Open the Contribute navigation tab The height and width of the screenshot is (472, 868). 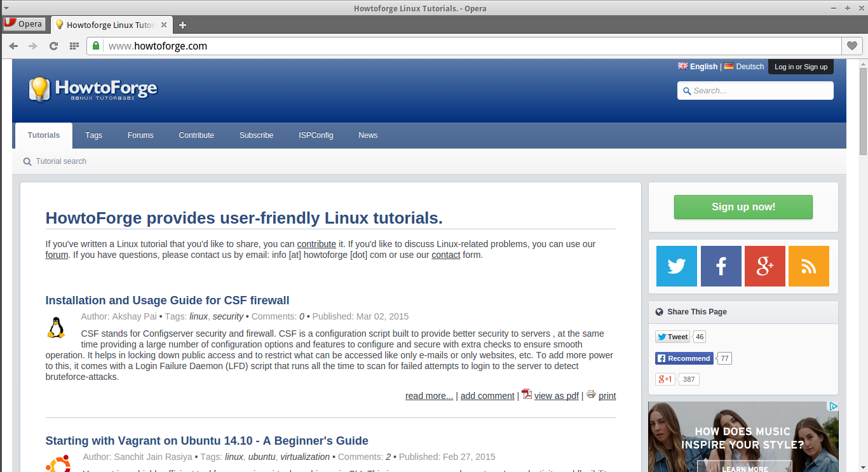[196, 135]
